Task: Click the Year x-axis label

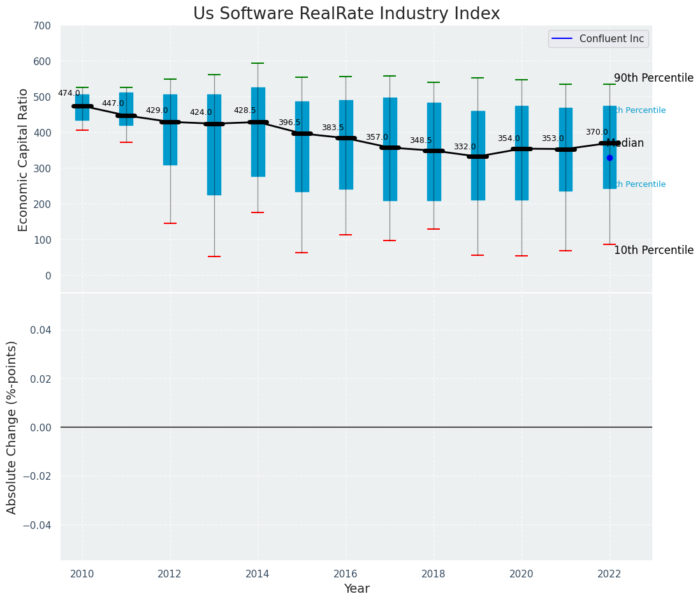Action: [357, 588]
